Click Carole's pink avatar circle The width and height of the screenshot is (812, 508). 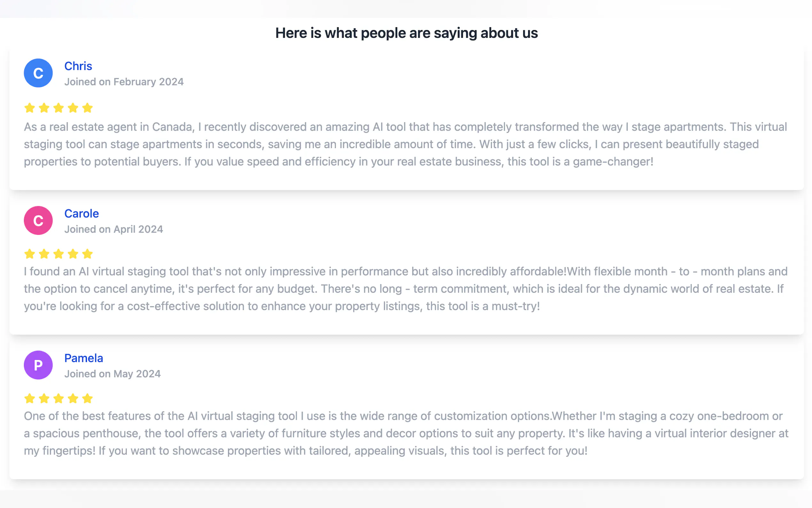click(x=38, y=220)
